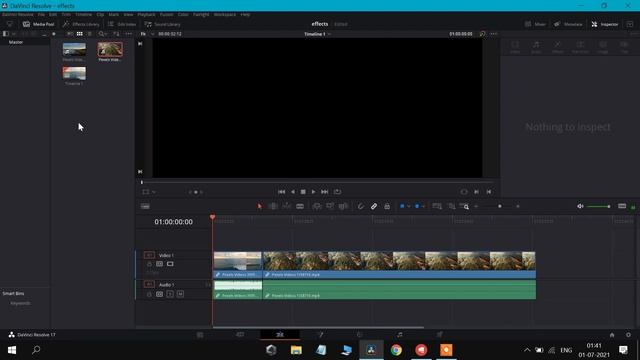Switch to the Cut page
Screen dimensions: 640x360
tap(240, 335)
